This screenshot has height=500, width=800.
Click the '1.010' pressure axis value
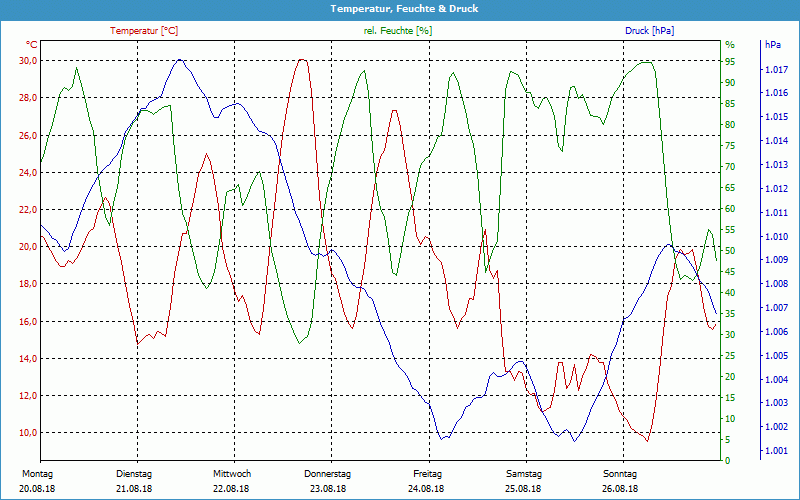click(777, 236)
